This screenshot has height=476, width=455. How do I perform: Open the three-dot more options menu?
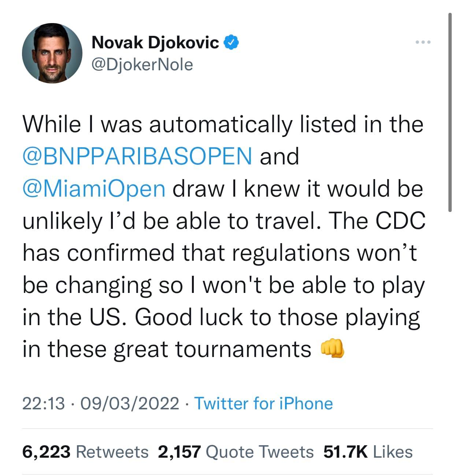pyautogui.click(x=423, y=42)
